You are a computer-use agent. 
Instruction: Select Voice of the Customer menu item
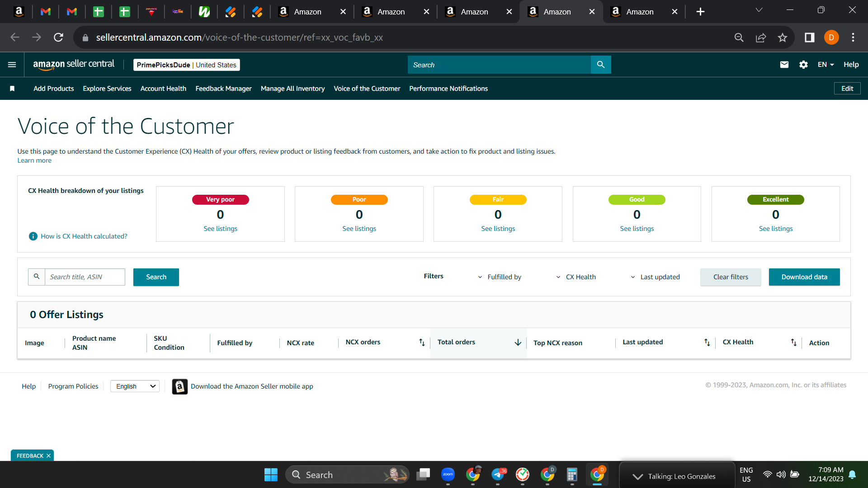coord(367,89)
